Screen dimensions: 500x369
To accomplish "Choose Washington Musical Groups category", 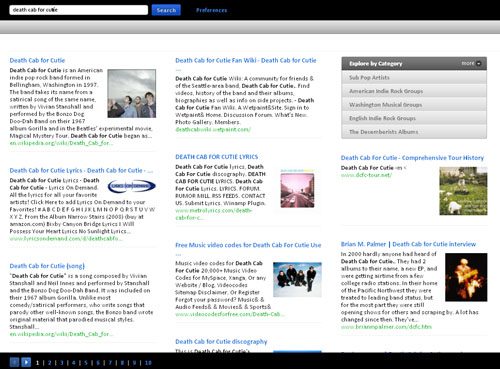I will 414,105.
